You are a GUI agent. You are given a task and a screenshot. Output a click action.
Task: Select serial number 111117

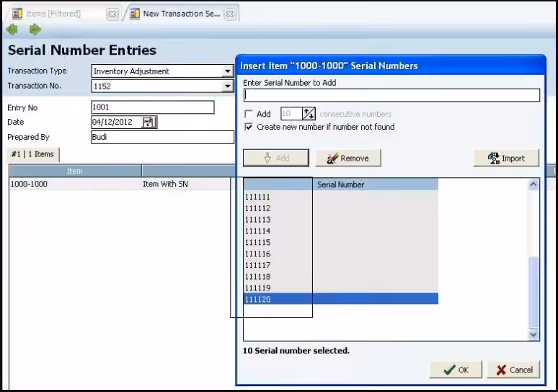(x=340, y=265)
